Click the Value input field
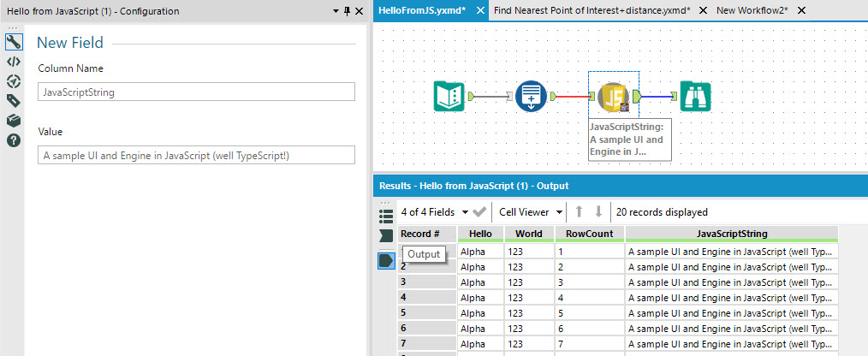 pos(197,155)
